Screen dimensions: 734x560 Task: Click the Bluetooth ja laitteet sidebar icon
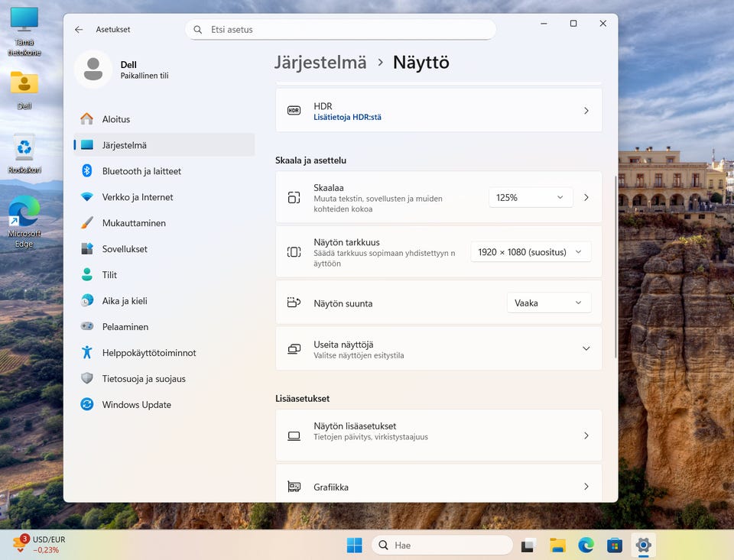click(87, 171)
